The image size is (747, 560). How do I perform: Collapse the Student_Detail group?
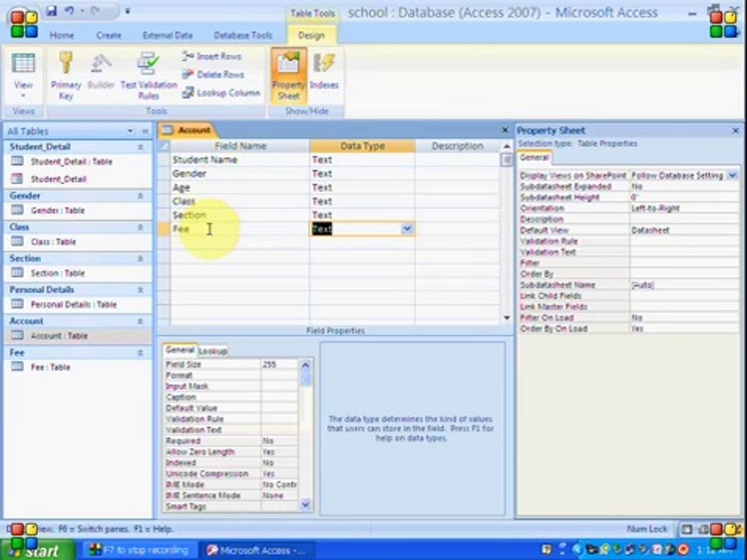pos(141,147)
